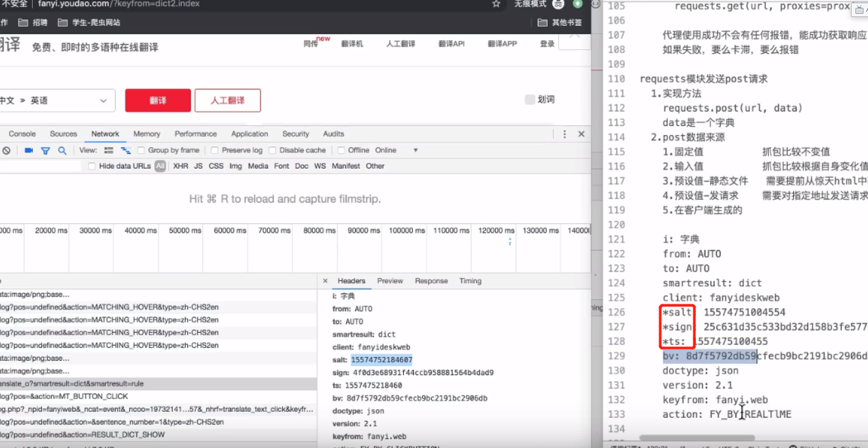868x448 pixels.
Task: Select the Network tab
Action: click(105, 134)
